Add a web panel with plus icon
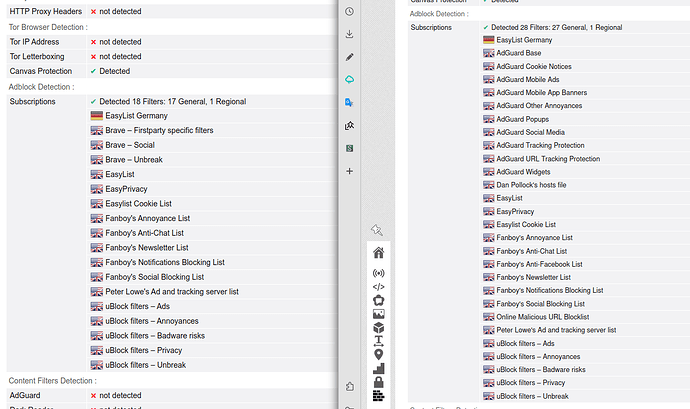 (349, 171)
